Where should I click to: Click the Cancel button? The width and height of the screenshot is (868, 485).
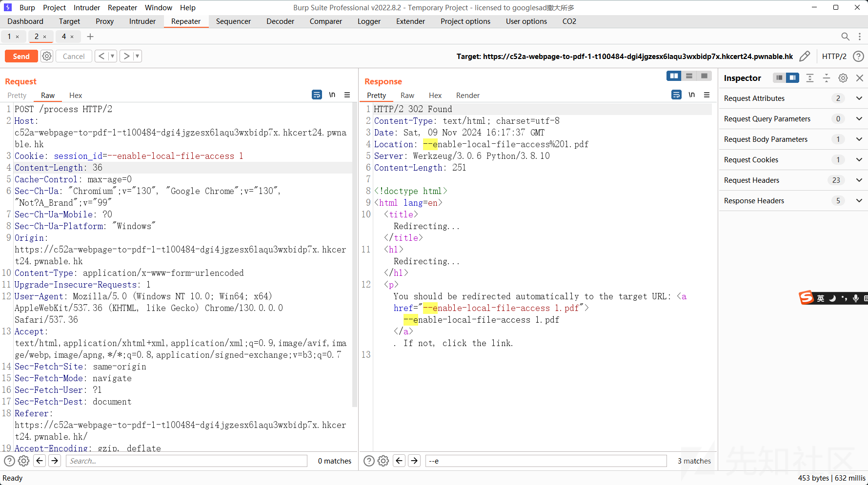(74, 56)
